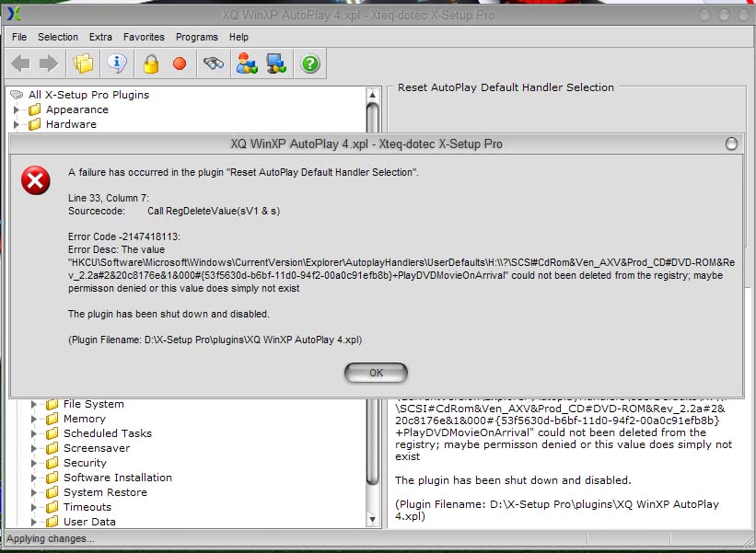Viewport: 756px width, 553px height.
Task: Click the Hardware folder icon
Action: click(34, 124)
